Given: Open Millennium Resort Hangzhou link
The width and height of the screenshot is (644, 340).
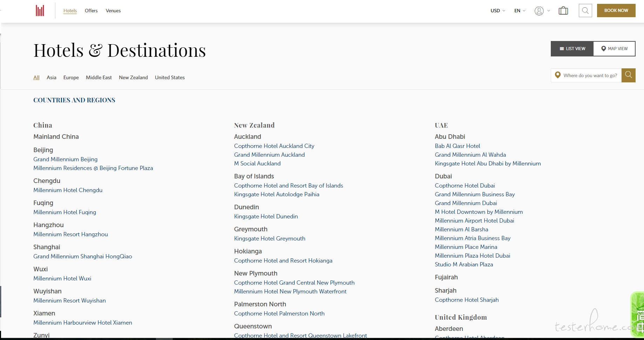Looking at the screenshot, I should click(71, 234).
